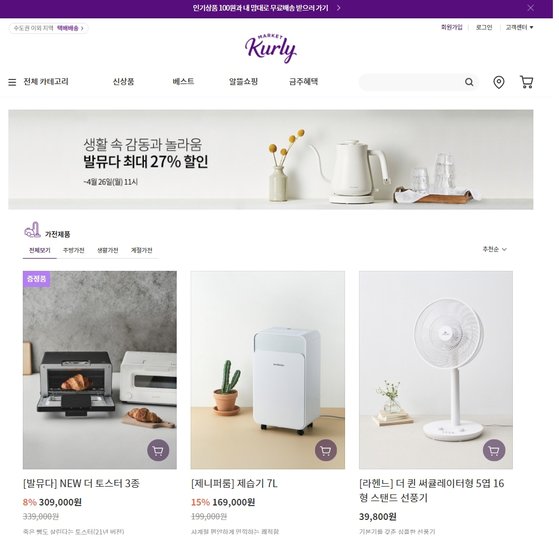
Task: Expand the 추천순 sort dropdown
Action: tap(494, 249)
